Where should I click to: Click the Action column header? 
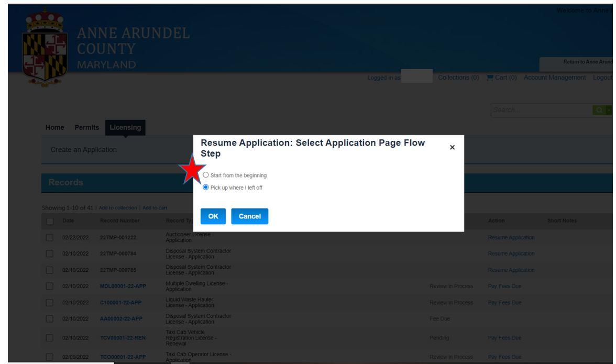(496, 220)
